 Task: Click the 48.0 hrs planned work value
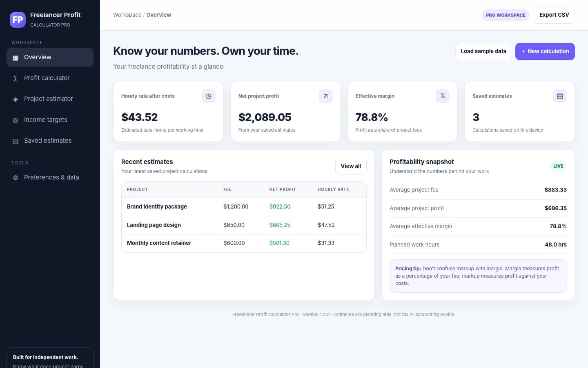[x=556, y=245]
